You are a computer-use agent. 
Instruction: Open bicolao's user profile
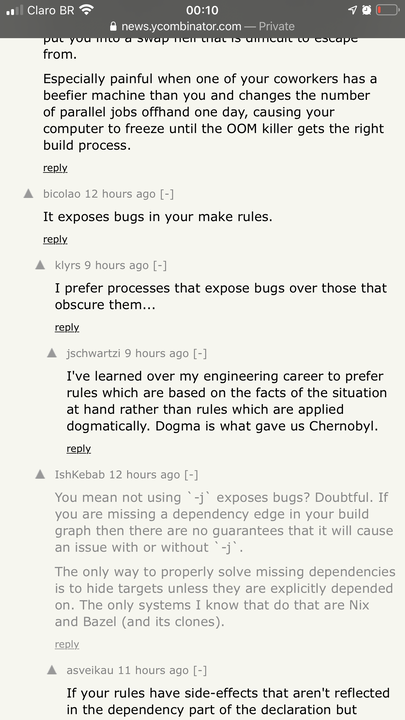[62, 194]
